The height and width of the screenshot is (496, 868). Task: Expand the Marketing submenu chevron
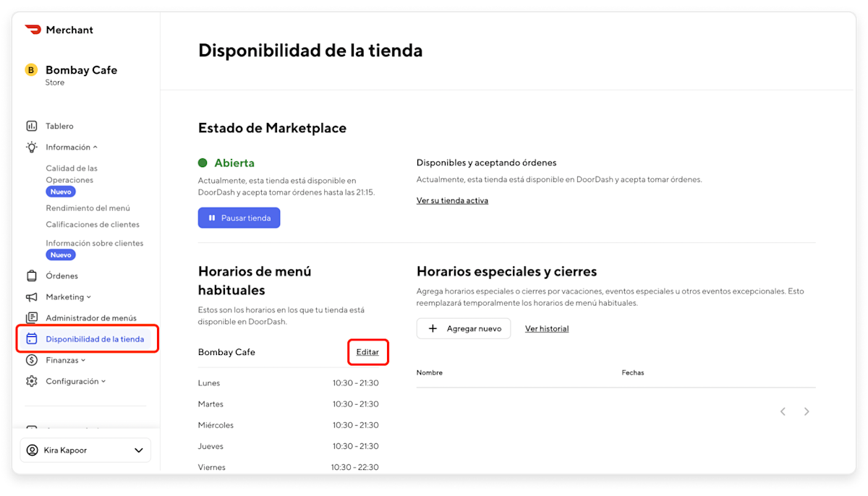click(x=89, y=297)
